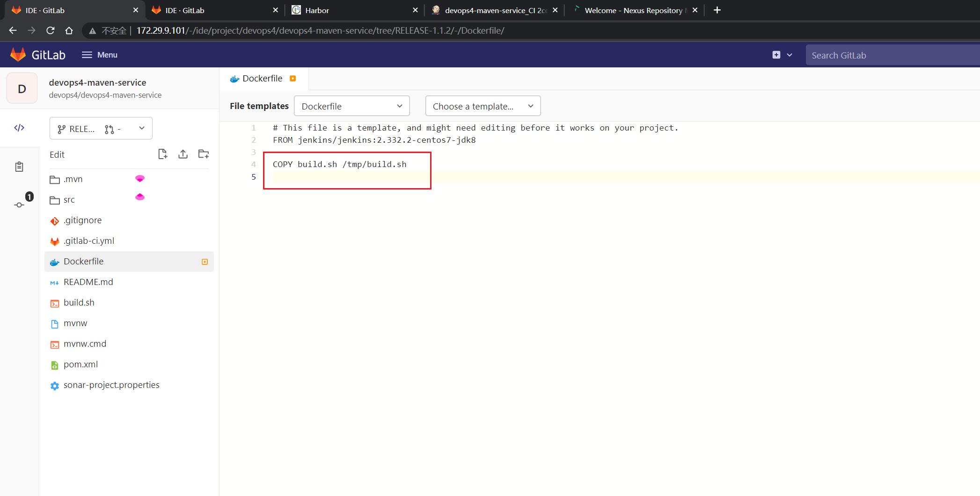Expand the src folder
980x496 pixels.
69,200
